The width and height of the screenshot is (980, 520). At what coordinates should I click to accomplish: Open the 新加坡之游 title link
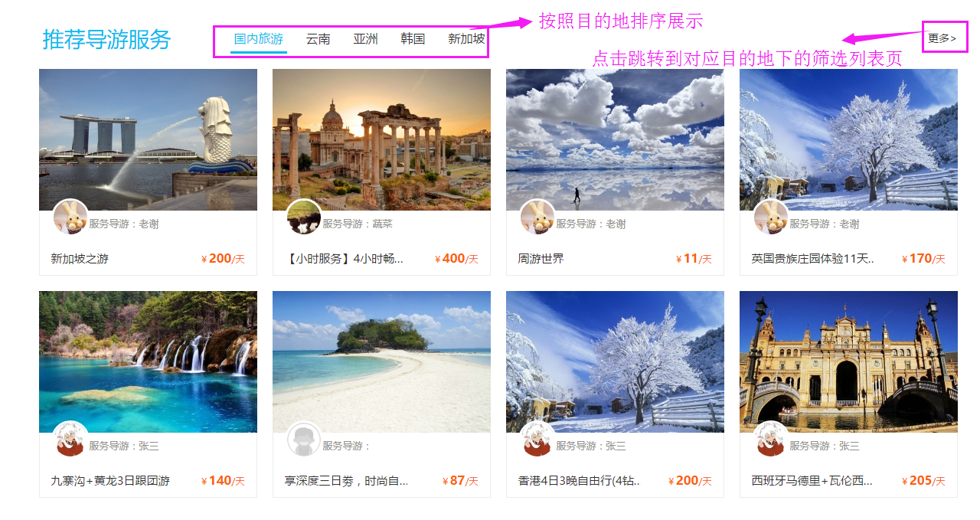(x=80, y=259)
